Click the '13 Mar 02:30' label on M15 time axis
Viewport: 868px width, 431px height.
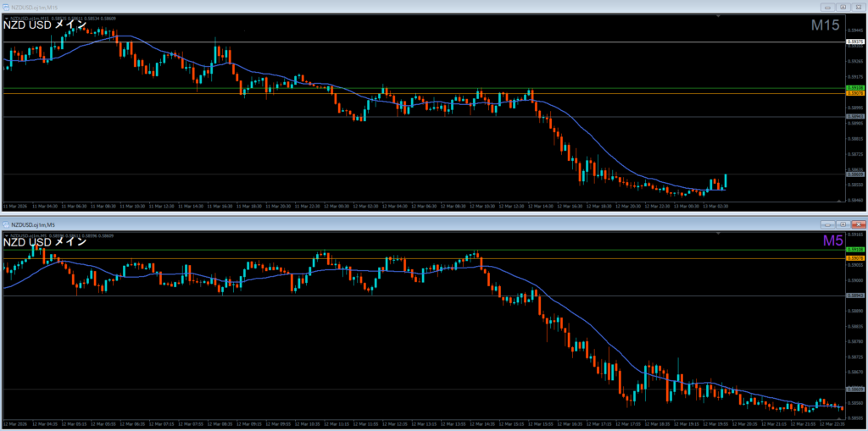click(x=715, y=206)
